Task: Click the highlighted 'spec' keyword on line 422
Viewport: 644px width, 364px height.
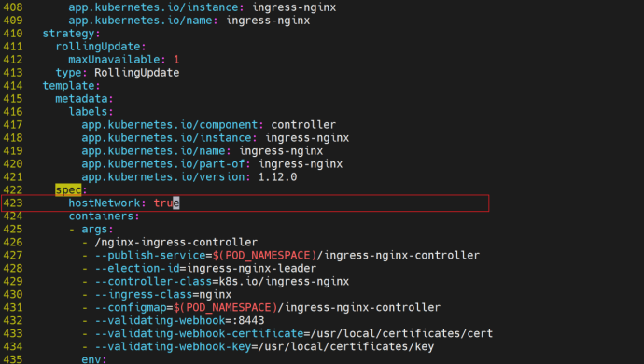Action: (68, 189)
